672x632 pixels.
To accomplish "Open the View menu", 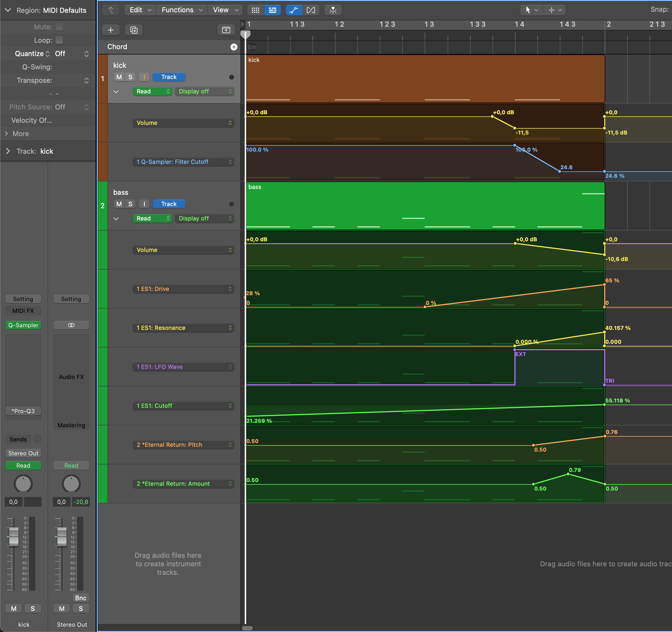I will point(225,10).
